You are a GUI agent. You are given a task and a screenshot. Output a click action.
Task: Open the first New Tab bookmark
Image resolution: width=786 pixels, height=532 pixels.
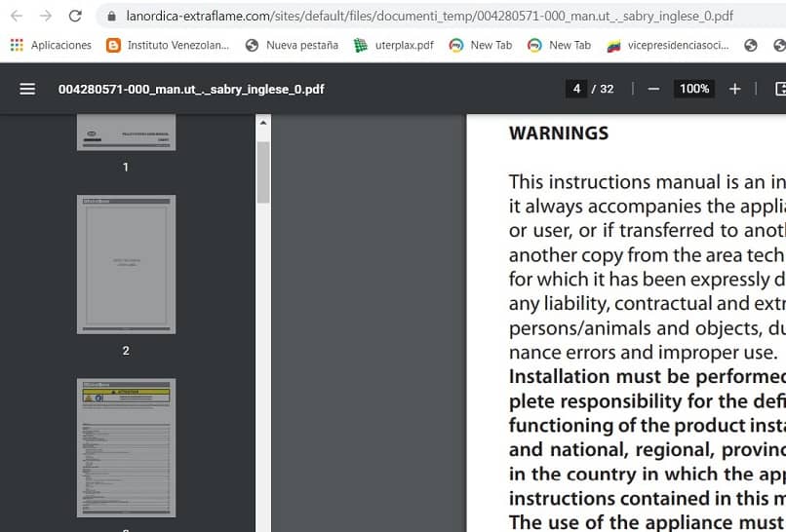tap(481, 45)
